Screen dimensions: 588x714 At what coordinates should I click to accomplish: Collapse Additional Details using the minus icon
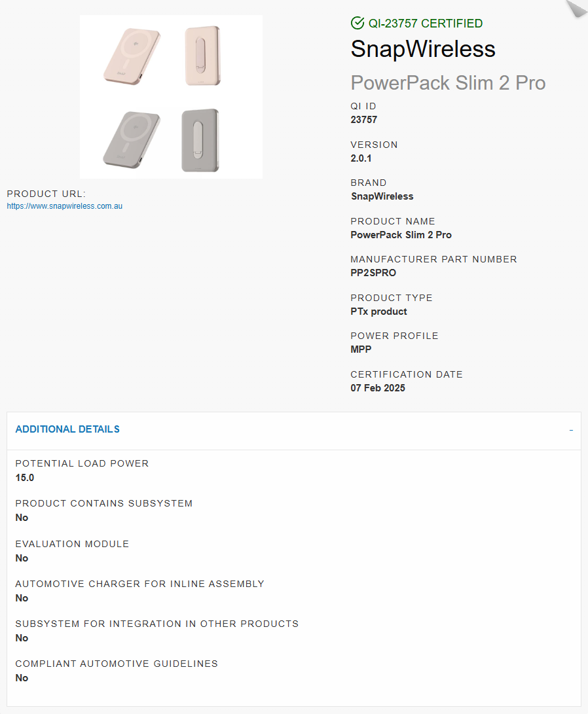click(x=571, y=431)
